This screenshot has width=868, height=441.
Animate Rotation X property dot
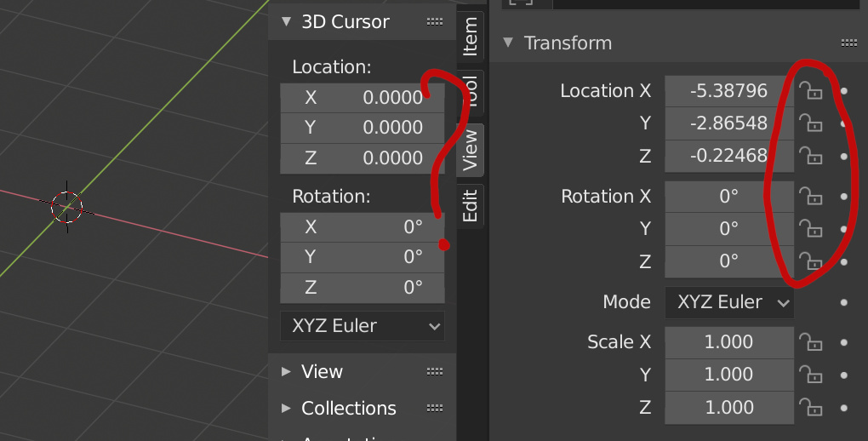pyautogui.click(x=843, y=197)
